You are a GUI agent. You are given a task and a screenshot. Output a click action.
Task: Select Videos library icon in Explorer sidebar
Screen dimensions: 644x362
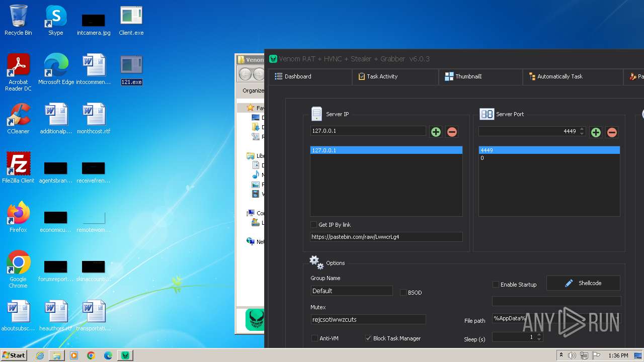(x=256, y=194)
